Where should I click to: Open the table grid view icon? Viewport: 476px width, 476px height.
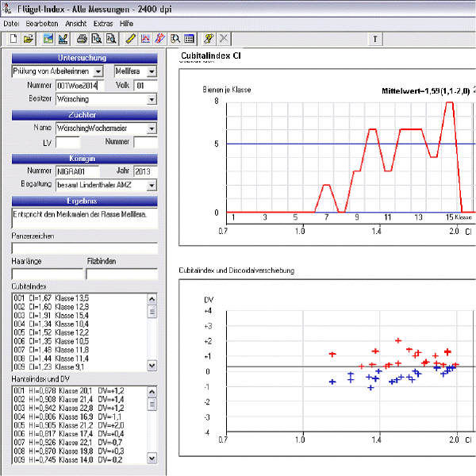point(189,38)
